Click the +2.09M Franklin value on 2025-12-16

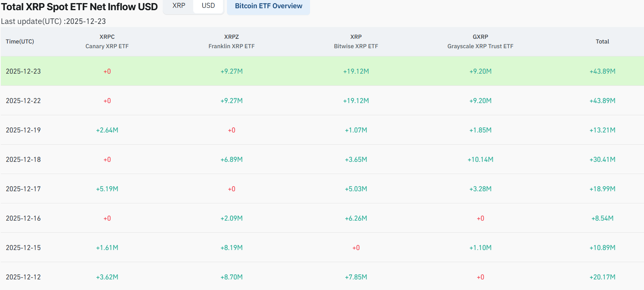point(232,218)
